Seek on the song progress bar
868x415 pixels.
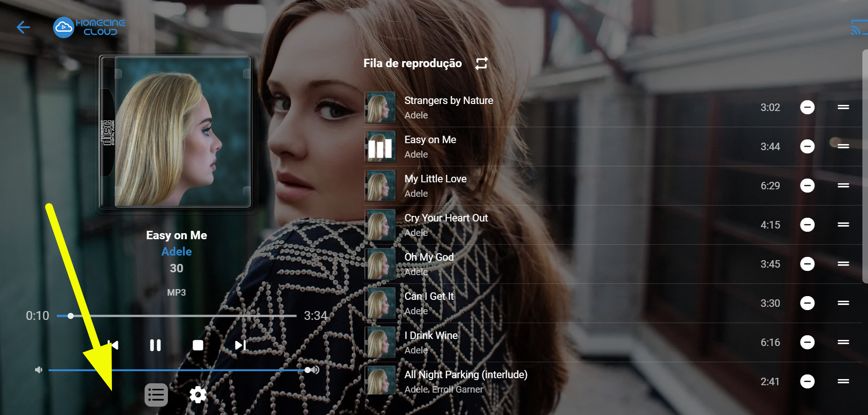tap(177, 316)
